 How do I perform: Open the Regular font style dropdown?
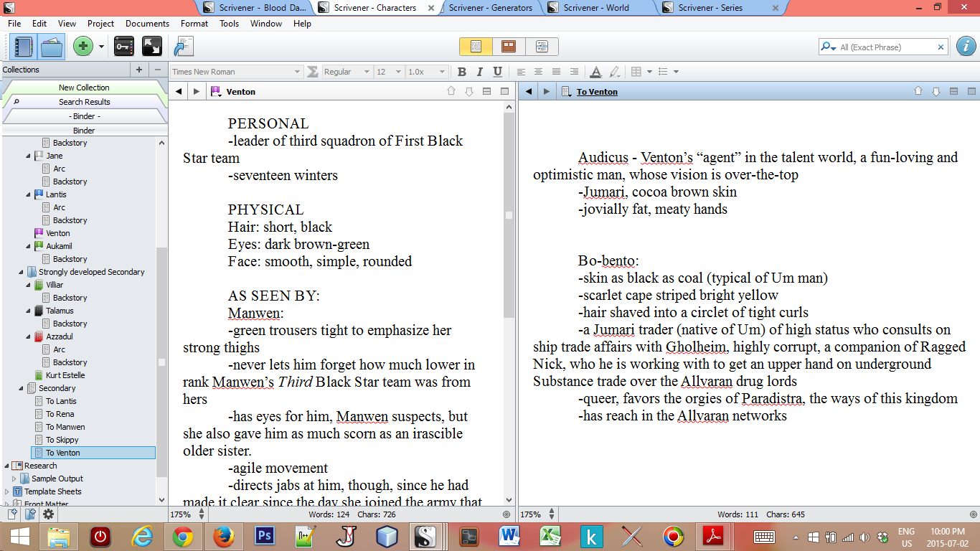(x=347, y=72)
